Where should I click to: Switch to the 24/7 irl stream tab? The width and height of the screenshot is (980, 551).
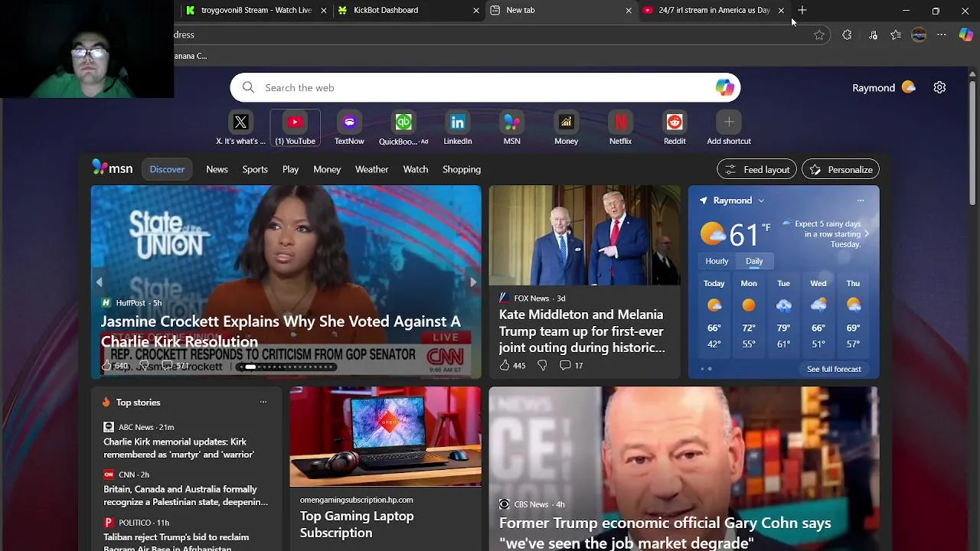coord(712,10)
